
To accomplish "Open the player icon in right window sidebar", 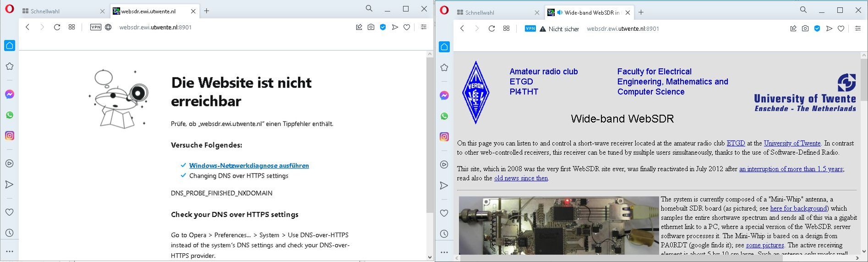I will (x=444, y=164).
